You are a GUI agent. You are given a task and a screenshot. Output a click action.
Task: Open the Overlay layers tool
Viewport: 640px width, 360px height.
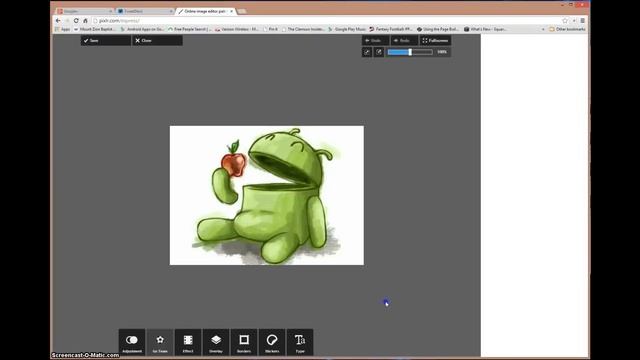click(216, 342)
